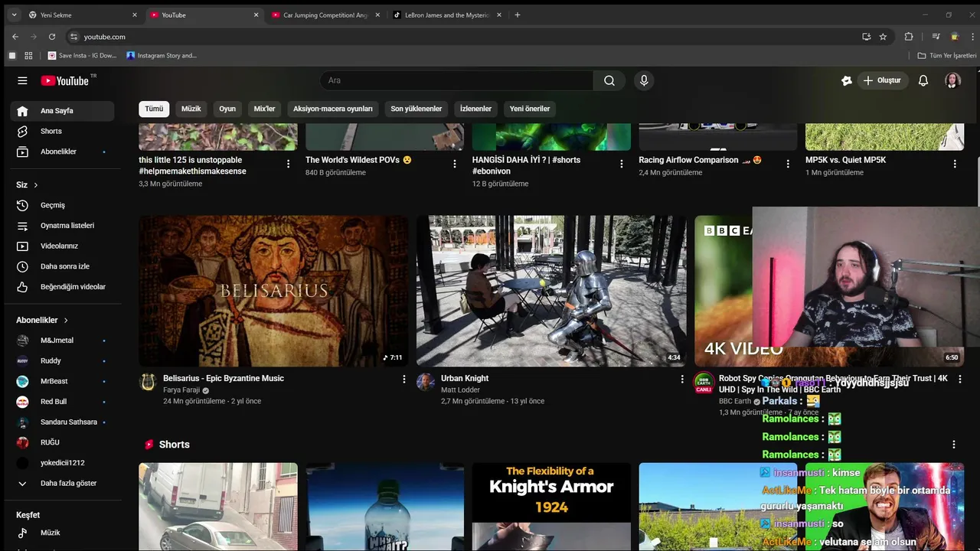Start voice search with microphone icon
The height and width of the screenshot is (551, 980).
(644, 80)
